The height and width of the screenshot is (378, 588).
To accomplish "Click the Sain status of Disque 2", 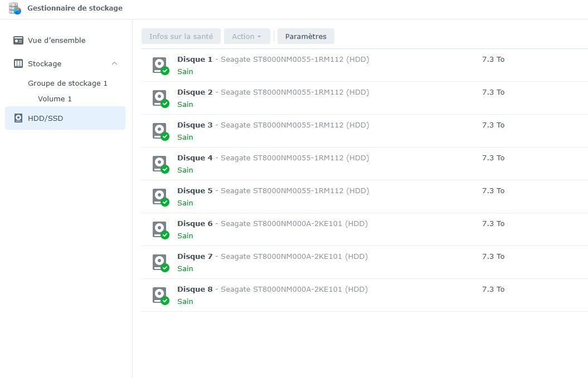I will pyautogui.click(x=185, y=105).
